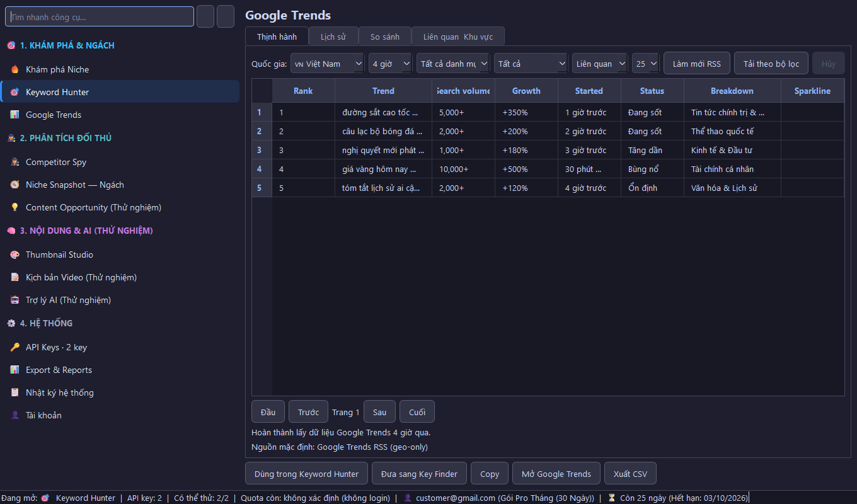Expand the '4 giờ' time range dropdown
The image size is (857, 504).
(x=390, y=64)
